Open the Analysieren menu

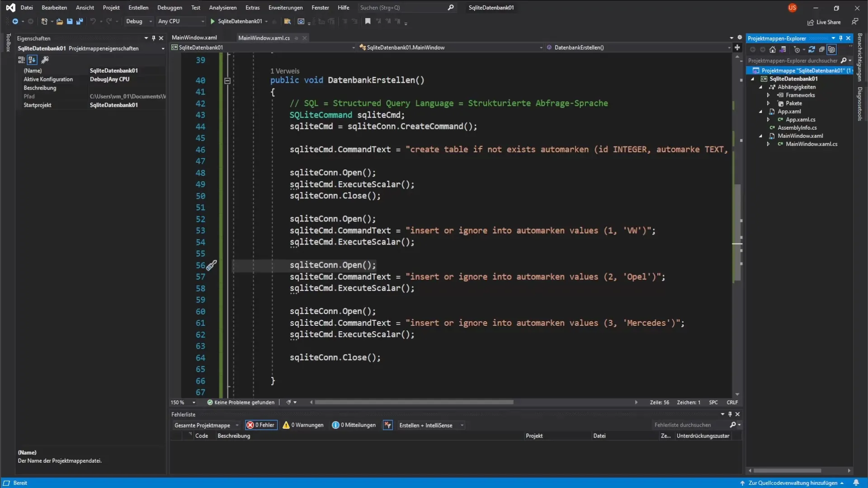tap(222, 8)
